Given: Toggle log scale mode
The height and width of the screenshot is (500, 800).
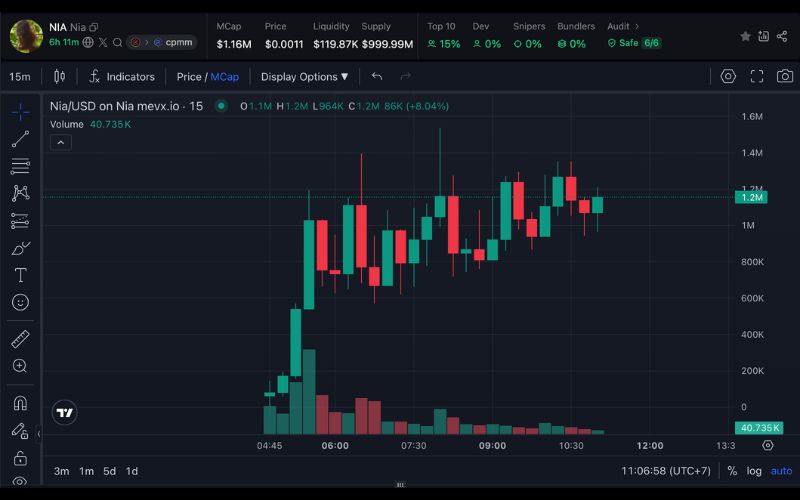Looking at the screenshot, I should [754, 471].
